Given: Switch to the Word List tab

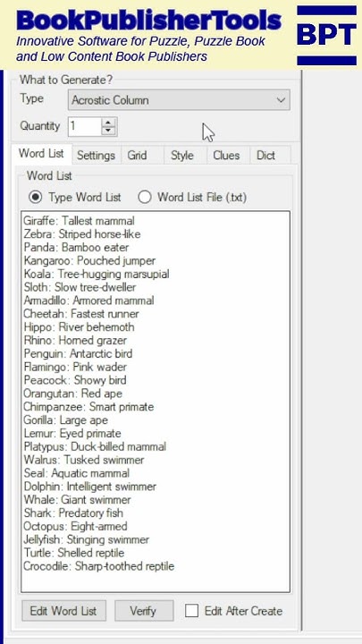Looking at the screenshot, I should pos(41,154).
